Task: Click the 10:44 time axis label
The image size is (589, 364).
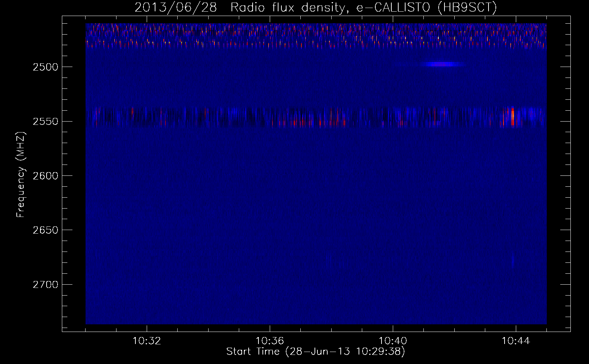Action: coord(516,341)
